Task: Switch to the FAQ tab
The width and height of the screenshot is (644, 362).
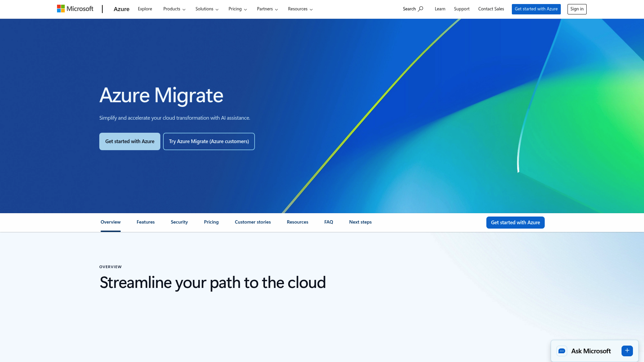Action: [x=328, y=222]
